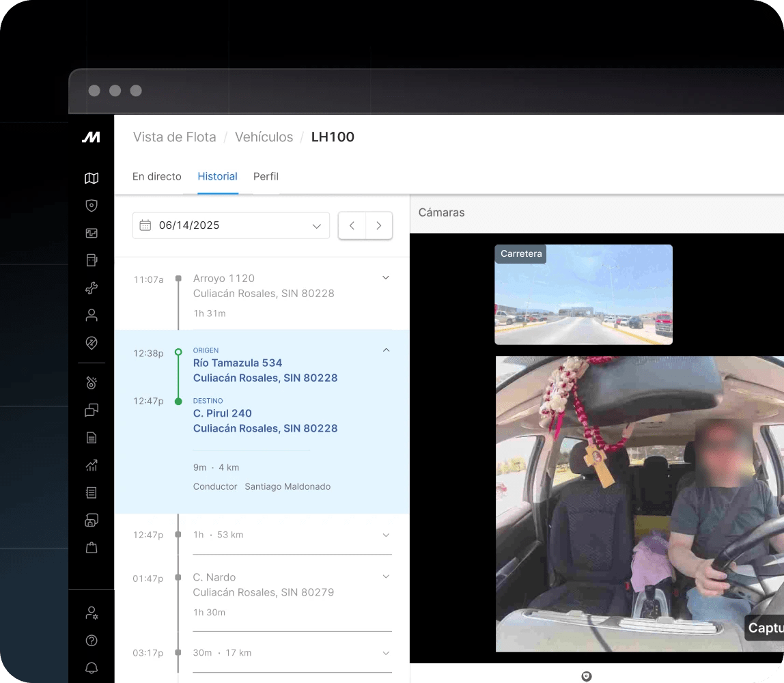Click the fuel icon in the sidebar
784x683 pixels.
[92, 260]
